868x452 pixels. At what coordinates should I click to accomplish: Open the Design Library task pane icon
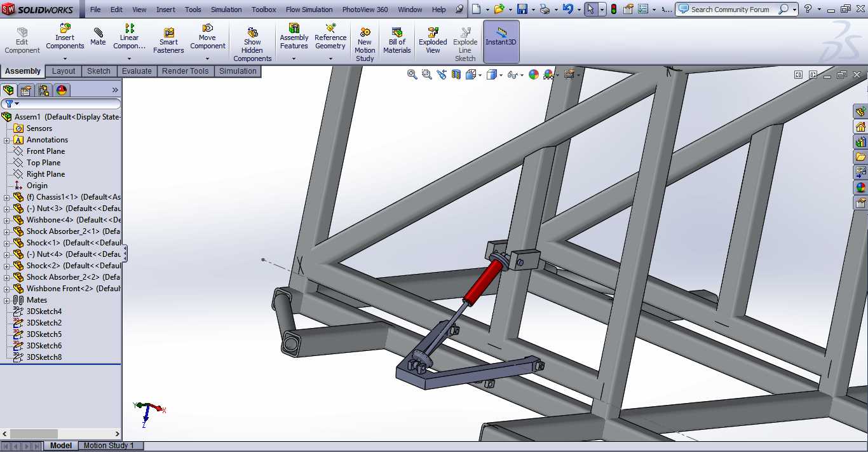[x=860, y=142]
